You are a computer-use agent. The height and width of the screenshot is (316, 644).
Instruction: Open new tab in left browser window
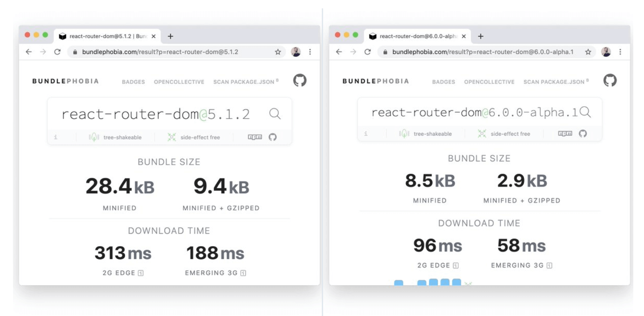click(x=170, y=36)
